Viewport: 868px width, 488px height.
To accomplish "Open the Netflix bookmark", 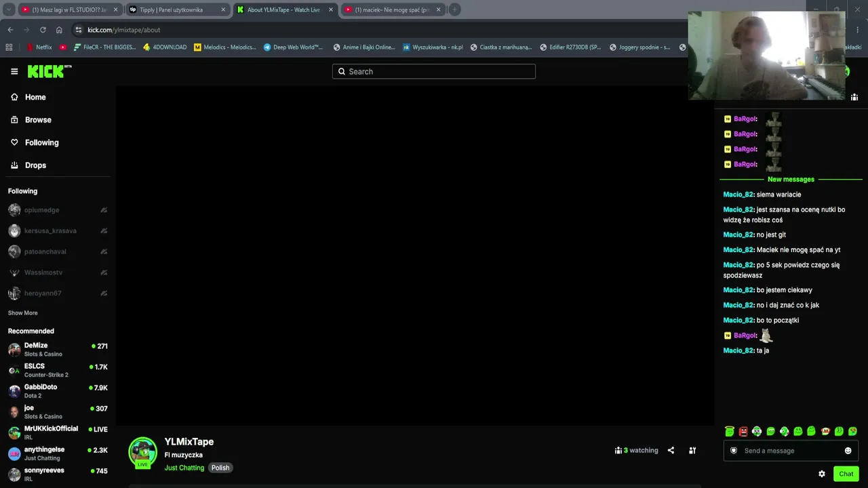I will (39, 47).
